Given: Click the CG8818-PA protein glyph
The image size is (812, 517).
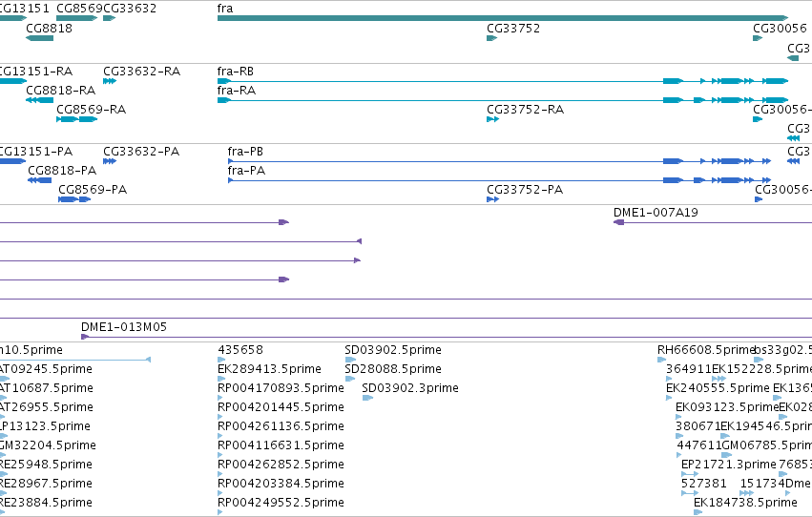Looking at the screenshot, I should pyautogui.click(x=40, y=180).
